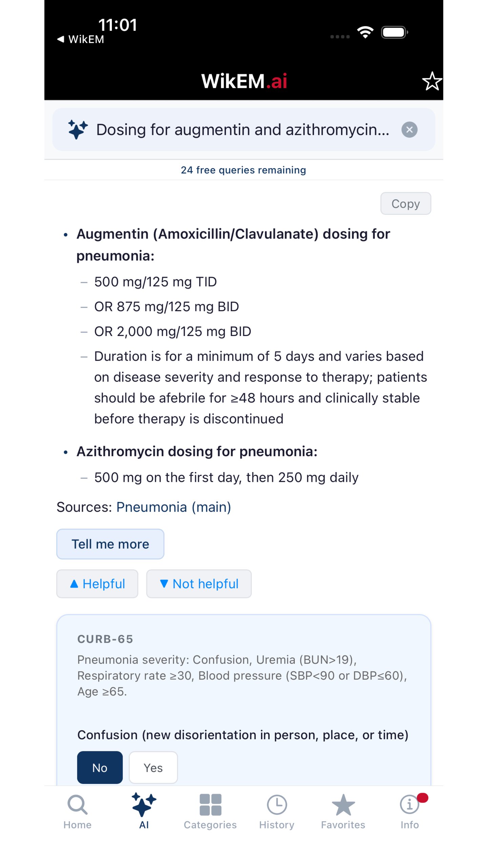Screen dimensions: 488x868
Task: Switch to the Categories tab
Action: tap(210, 811)
